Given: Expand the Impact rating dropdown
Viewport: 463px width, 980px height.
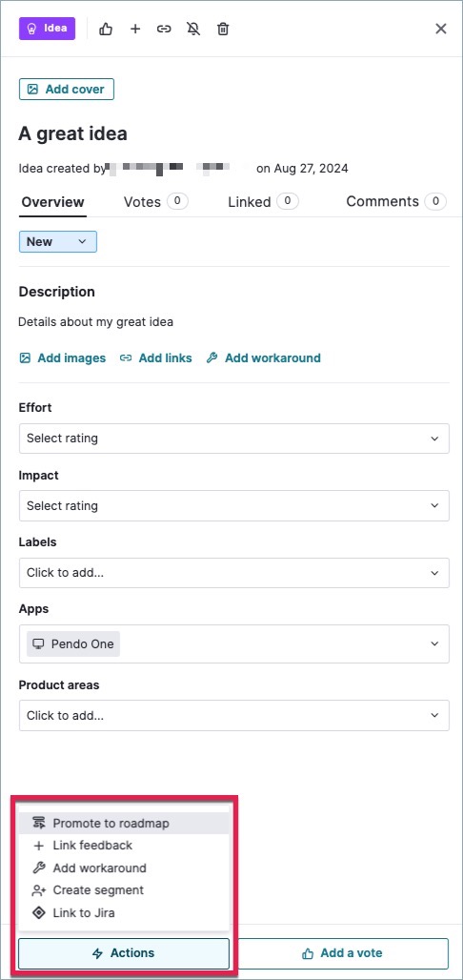Looking at the screenshot, I should [234, 505].
